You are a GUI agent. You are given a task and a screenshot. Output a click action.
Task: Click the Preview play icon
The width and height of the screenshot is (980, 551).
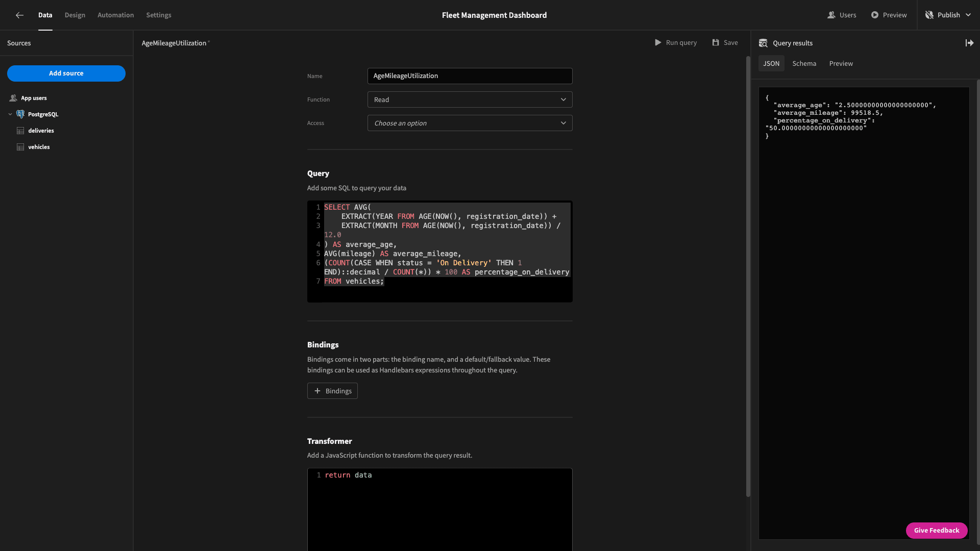click(x=875, y=15)
